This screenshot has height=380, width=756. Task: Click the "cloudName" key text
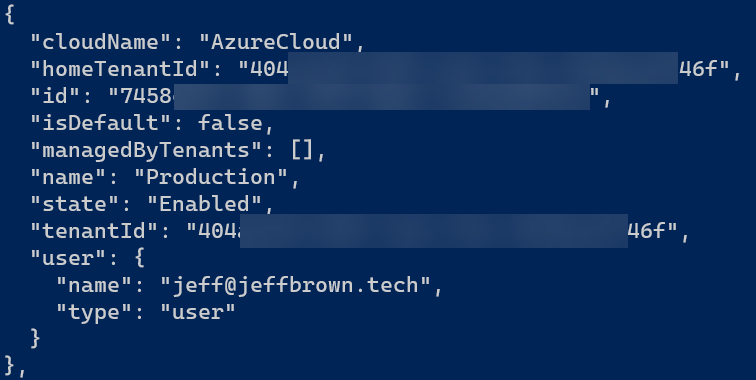100,42
